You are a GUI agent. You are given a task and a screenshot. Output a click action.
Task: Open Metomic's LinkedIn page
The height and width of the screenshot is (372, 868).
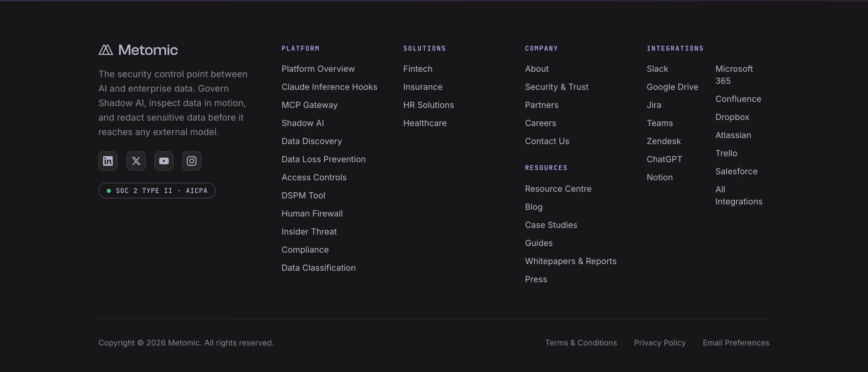[x=108, y=161]
